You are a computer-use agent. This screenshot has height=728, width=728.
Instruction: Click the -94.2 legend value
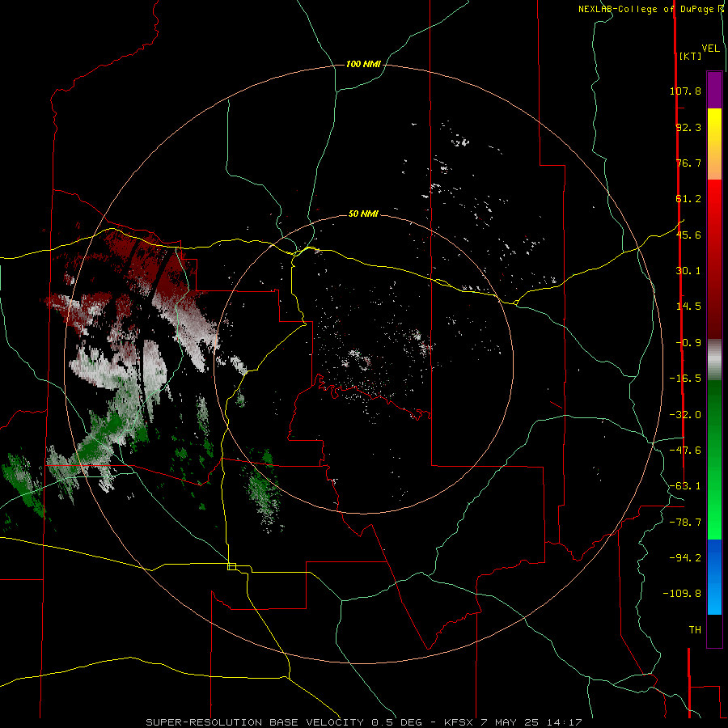tap(685, 557)
